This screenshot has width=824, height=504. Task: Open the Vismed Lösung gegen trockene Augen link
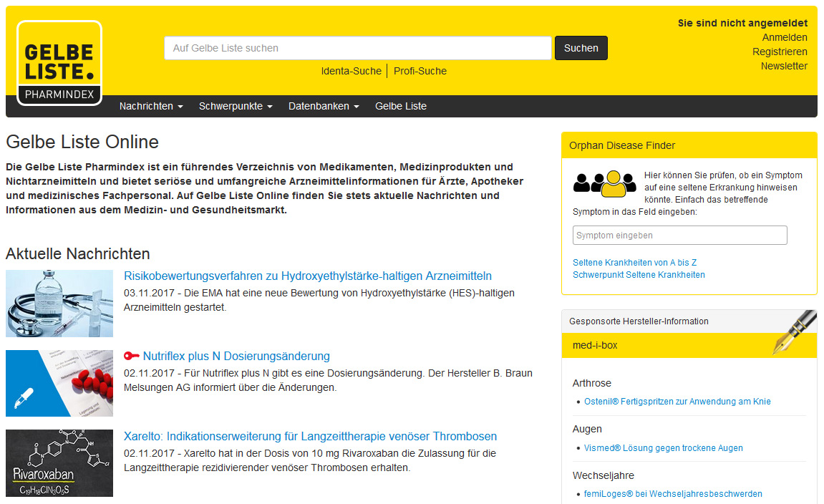coord(664,447)
